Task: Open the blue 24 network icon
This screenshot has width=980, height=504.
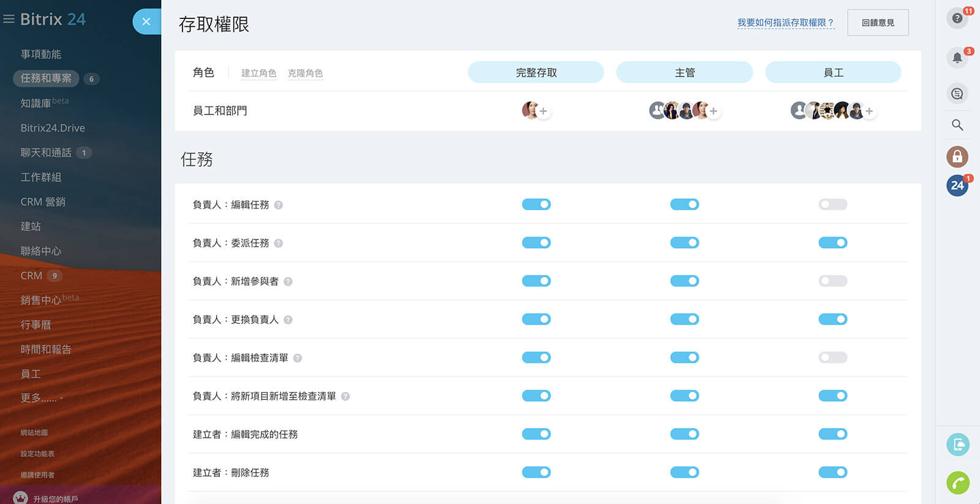Action: click(x=957, y=186)
